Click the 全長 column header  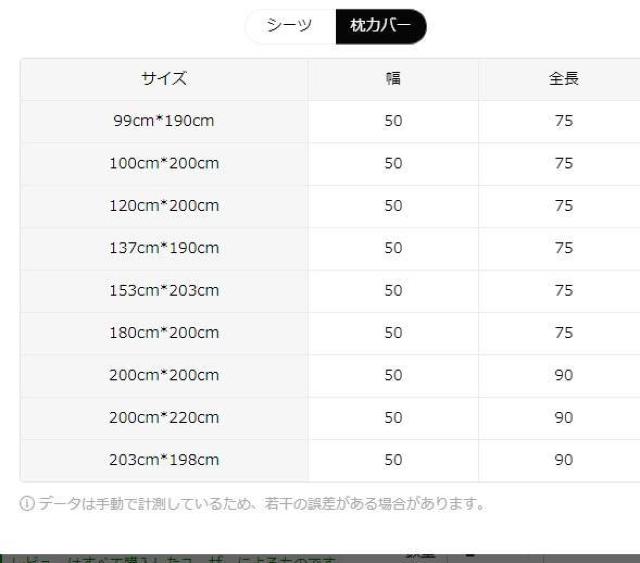click(563, 79)
